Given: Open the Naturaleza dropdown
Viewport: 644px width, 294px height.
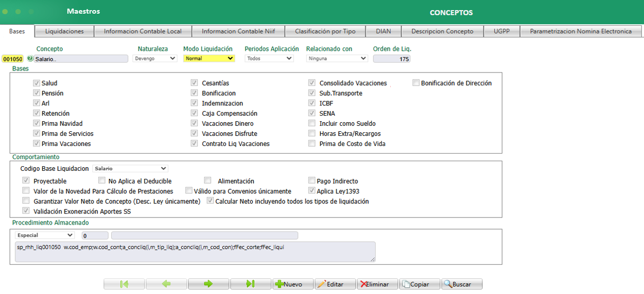Looking at the screenshot, I should coord(155,58).
